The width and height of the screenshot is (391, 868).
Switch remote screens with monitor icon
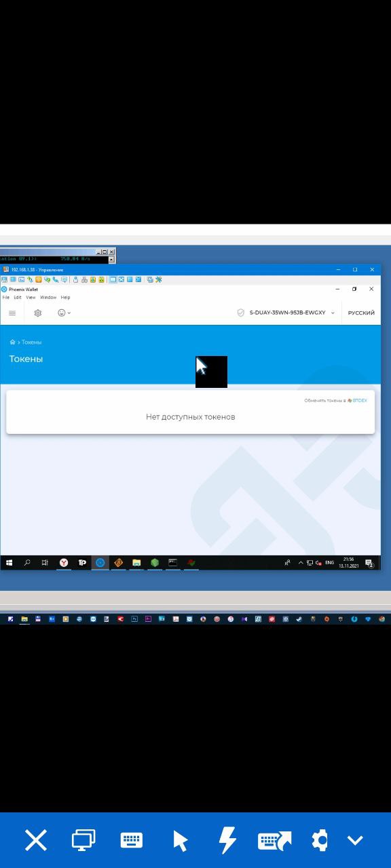tap(83, 841)
